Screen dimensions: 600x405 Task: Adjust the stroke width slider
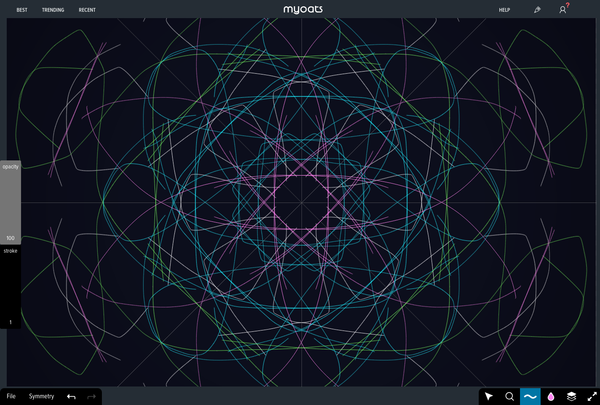[x=10, y=286]
